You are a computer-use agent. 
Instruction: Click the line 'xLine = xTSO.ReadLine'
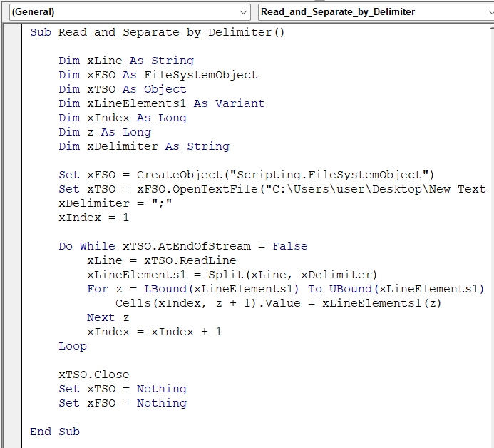click(x=162, y=260)
